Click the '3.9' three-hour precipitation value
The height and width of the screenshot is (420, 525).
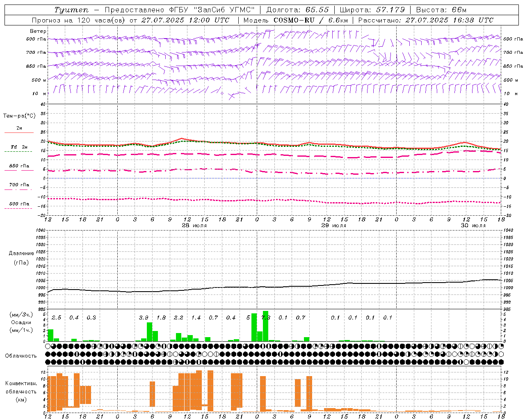(144, 317)
